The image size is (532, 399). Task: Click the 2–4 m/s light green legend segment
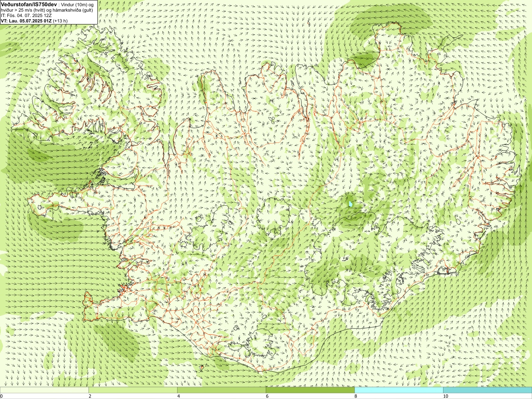pos(133,390)
